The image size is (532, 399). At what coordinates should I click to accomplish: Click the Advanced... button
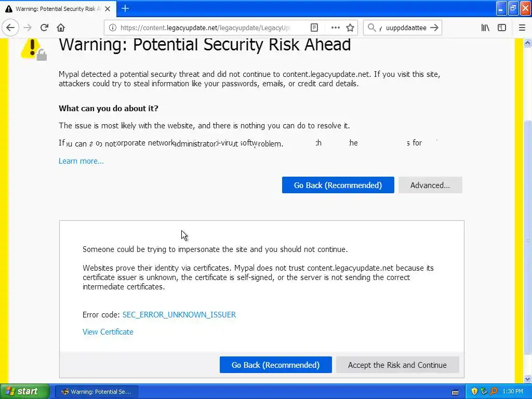(x=430, y=185)
